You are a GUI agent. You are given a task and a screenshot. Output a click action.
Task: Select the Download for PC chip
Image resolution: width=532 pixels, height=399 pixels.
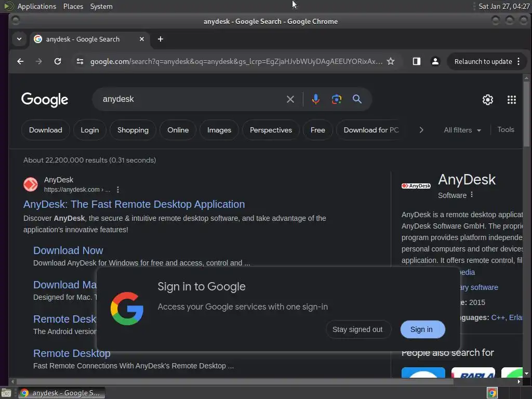370,130
